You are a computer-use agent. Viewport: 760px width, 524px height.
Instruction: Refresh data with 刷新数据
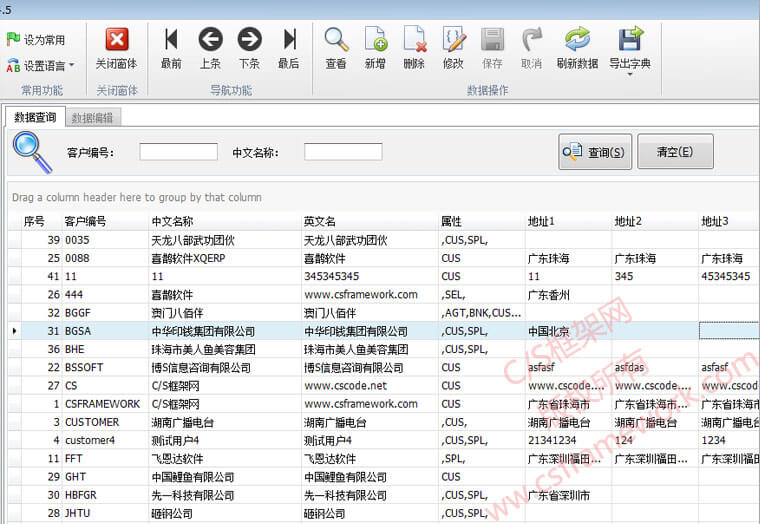(577, 40)
